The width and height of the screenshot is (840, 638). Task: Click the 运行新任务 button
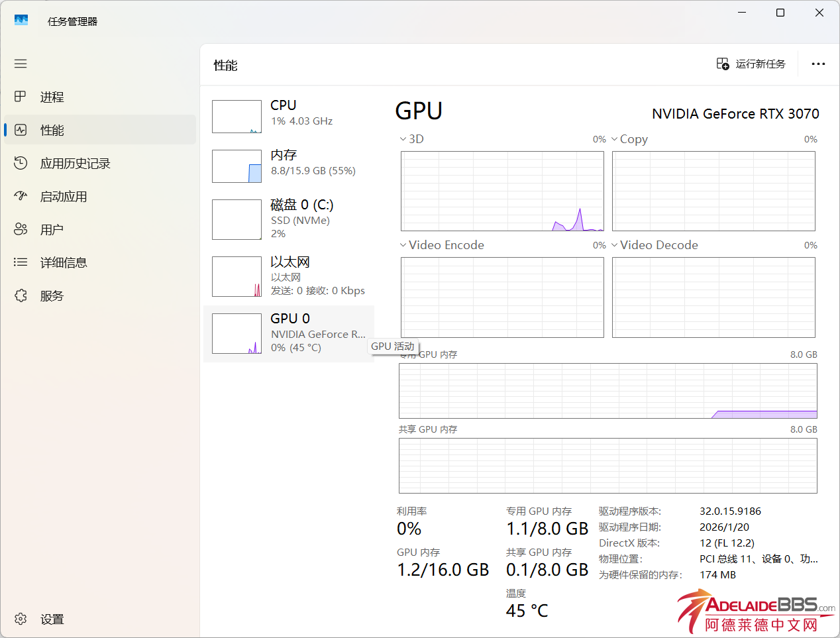(x=751, y=64)
